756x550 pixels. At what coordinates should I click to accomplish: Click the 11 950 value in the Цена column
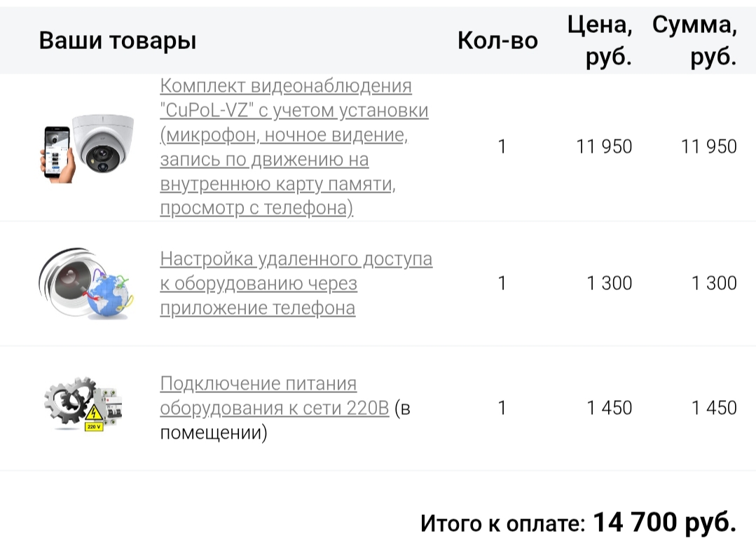tap(604, 146)
